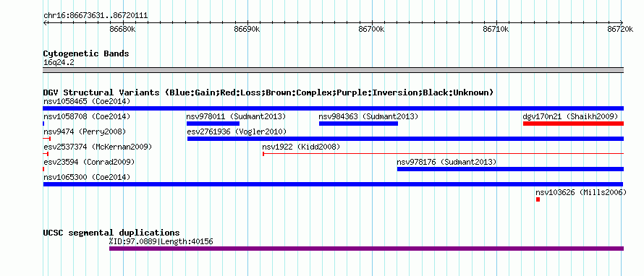Click the blue bar under esv2761936
The image size is (644, 276).
click(x=405, y=139)
